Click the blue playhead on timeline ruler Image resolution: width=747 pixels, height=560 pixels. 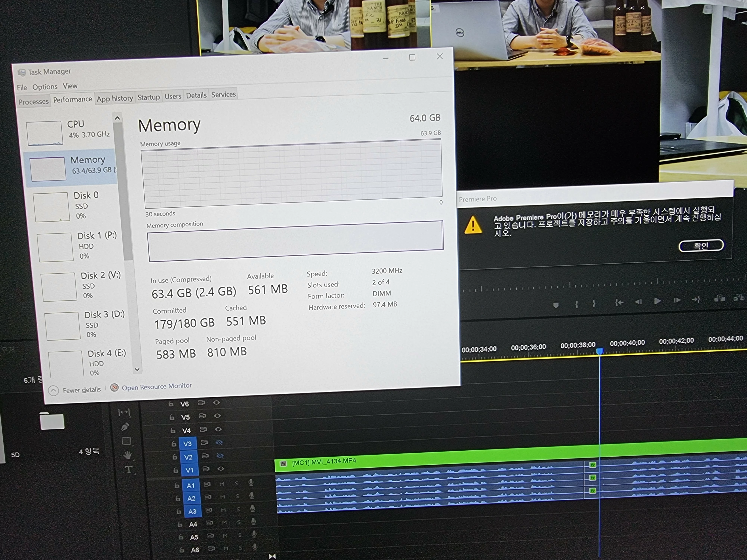point(599,351)
